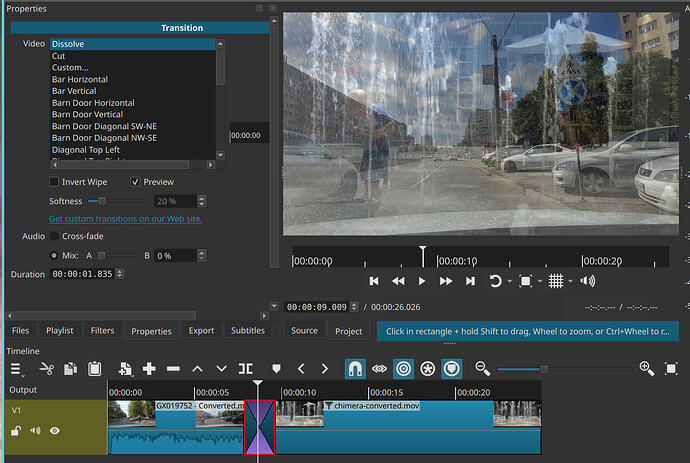Click the Overwrite down-arrow icon

221,369
